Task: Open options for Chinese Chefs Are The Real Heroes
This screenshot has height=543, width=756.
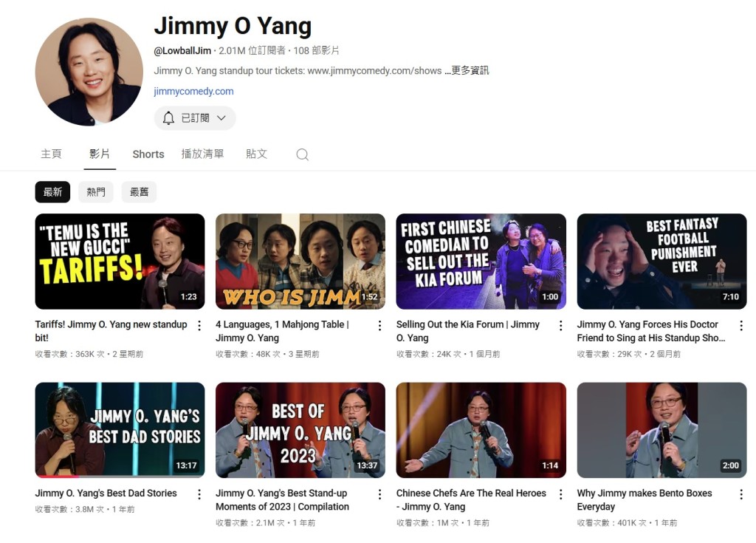Action: point(561,494)
